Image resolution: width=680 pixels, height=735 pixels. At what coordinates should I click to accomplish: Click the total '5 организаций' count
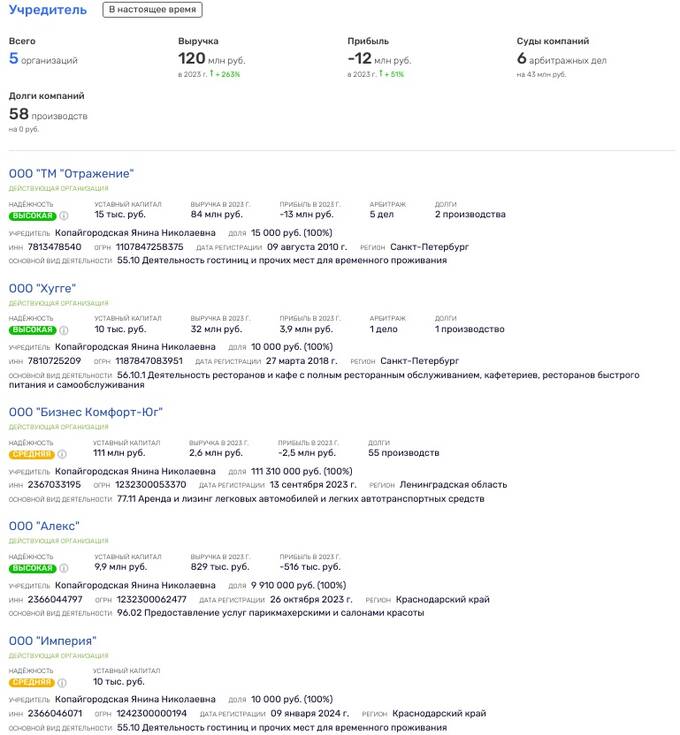[43, 60]
